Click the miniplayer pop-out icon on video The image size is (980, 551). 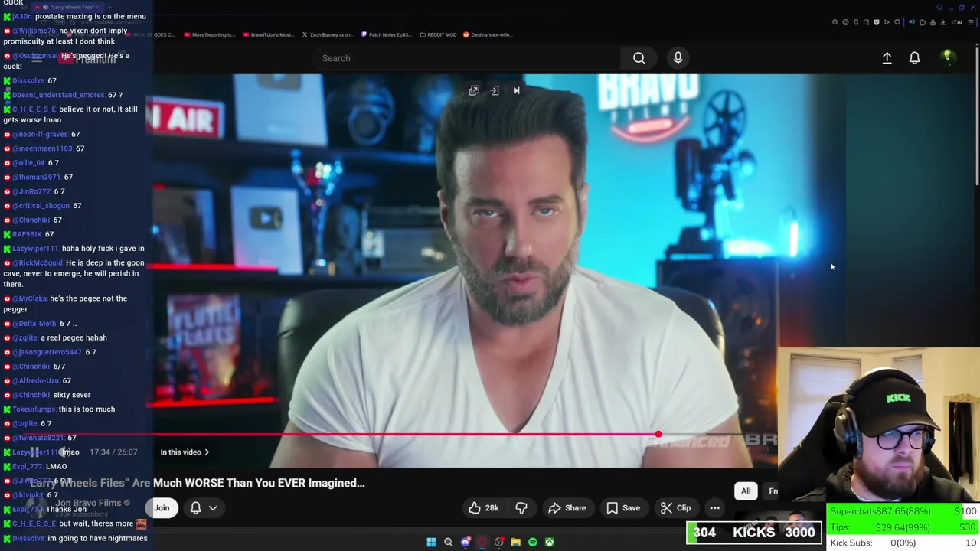(474, 90)
